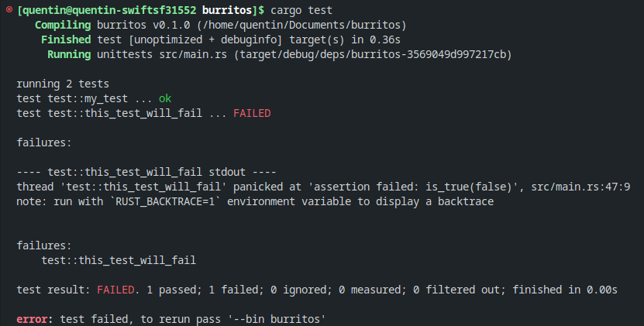This screenshot has height=326, width=644.
Task: Click the first 'failures:' heading
Action: [44, 142]
